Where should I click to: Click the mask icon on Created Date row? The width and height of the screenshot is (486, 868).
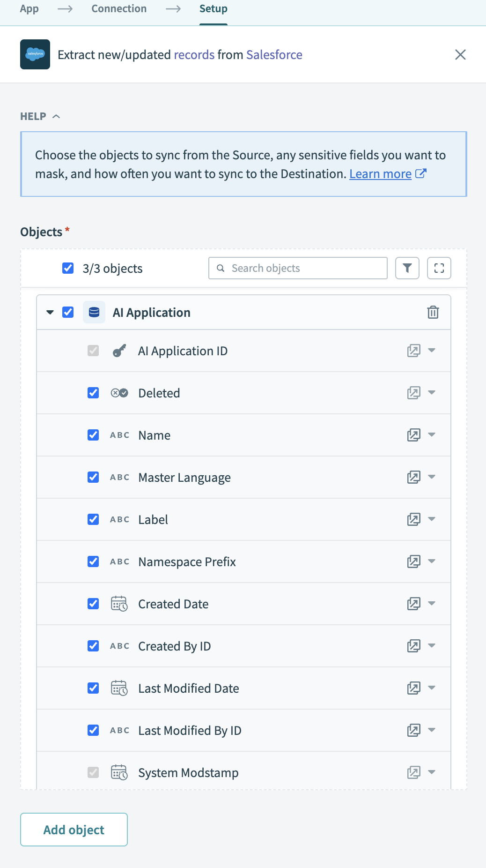(x=413, y=604)
